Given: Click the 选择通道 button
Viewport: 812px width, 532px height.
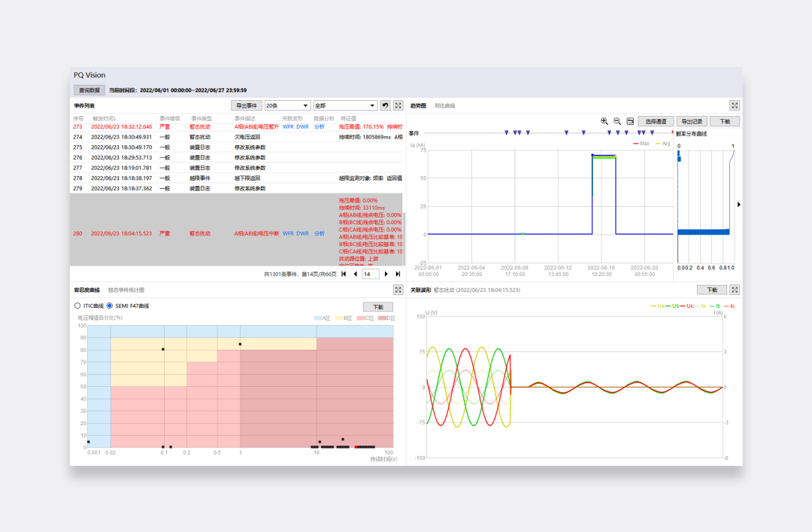Looking at the screenshot, I should (x=656, y=121).
